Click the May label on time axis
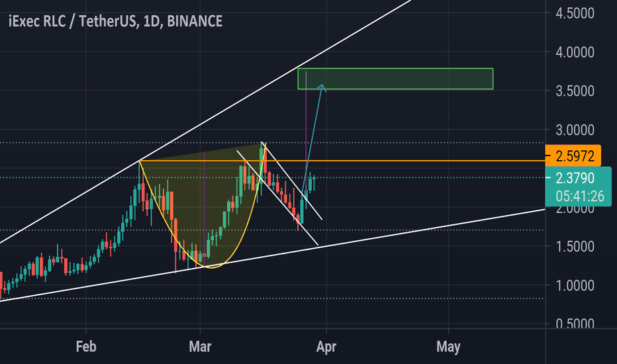Screen dimensions: 617x364 [448, 347]
